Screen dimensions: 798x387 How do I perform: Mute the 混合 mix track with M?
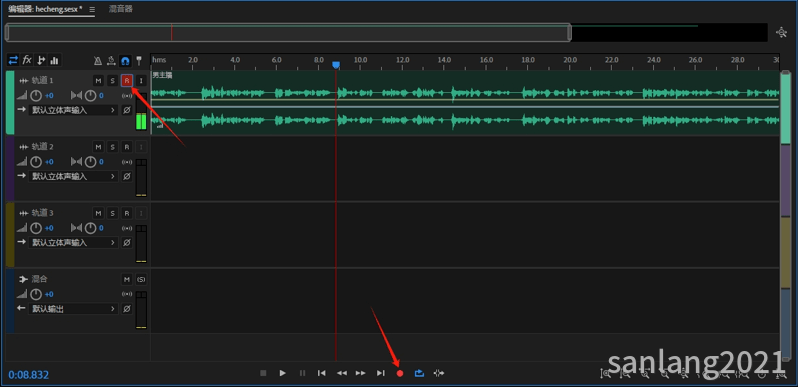(127, 280)
